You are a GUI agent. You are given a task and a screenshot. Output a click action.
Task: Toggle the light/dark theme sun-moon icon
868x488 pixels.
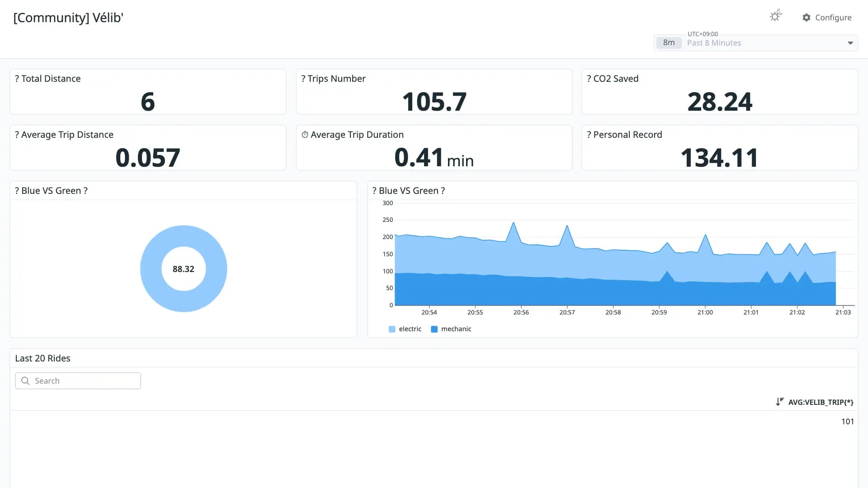pos(776,16)
